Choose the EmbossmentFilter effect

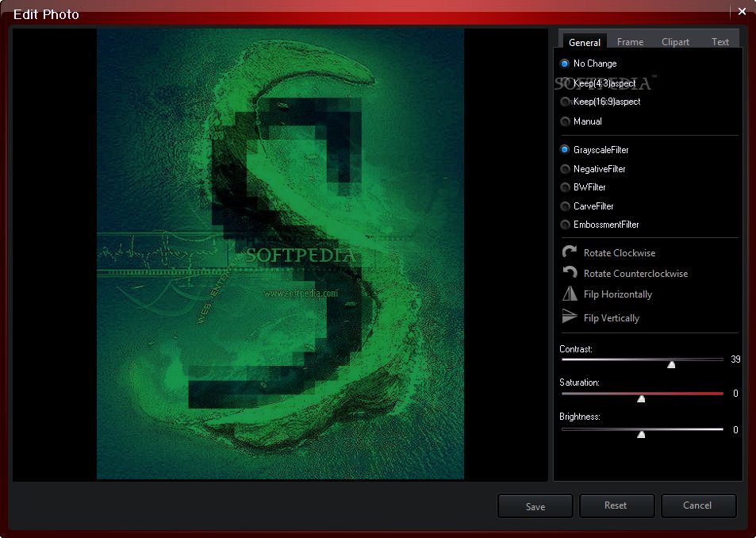point(600,225)
